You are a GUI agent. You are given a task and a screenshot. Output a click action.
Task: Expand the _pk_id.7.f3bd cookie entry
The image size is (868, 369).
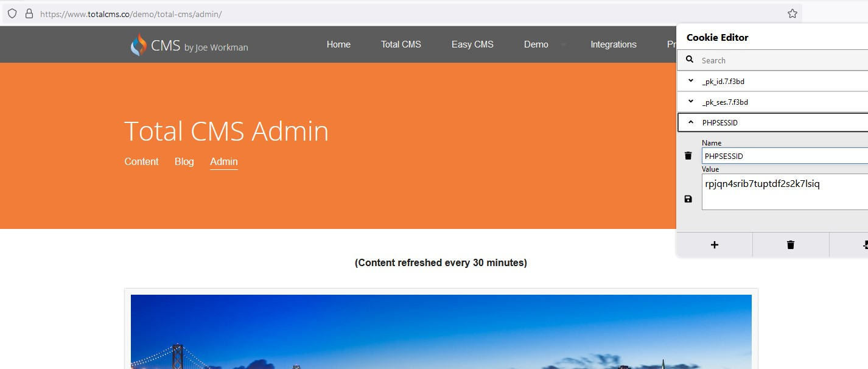pos(690,81)
